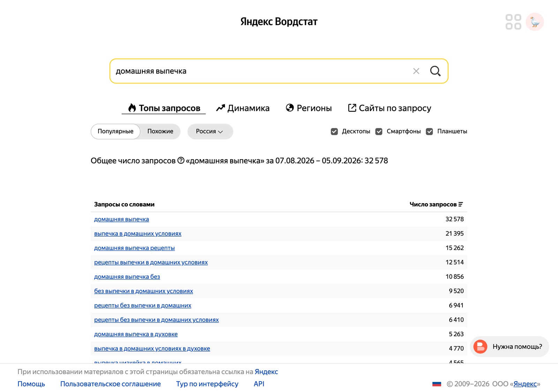Select the count value 10 856
Viewport: 558px width, 392px height.
[454, 277]
